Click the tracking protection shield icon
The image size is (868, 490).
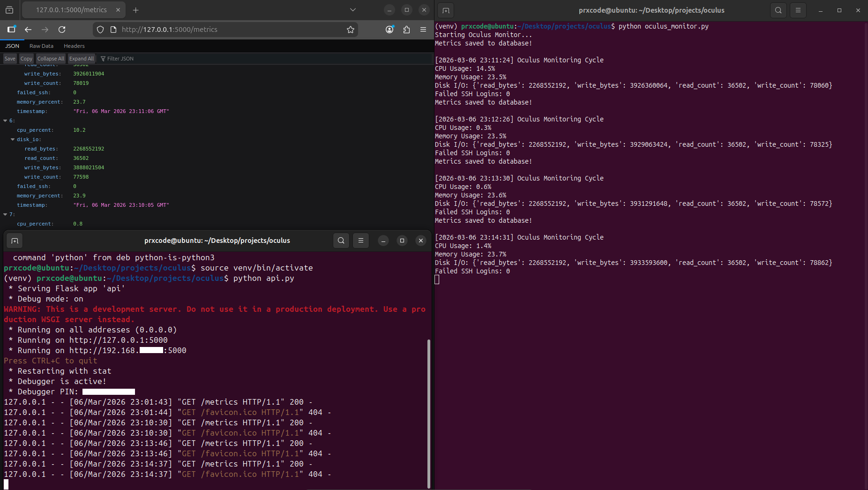coord(100,30)
